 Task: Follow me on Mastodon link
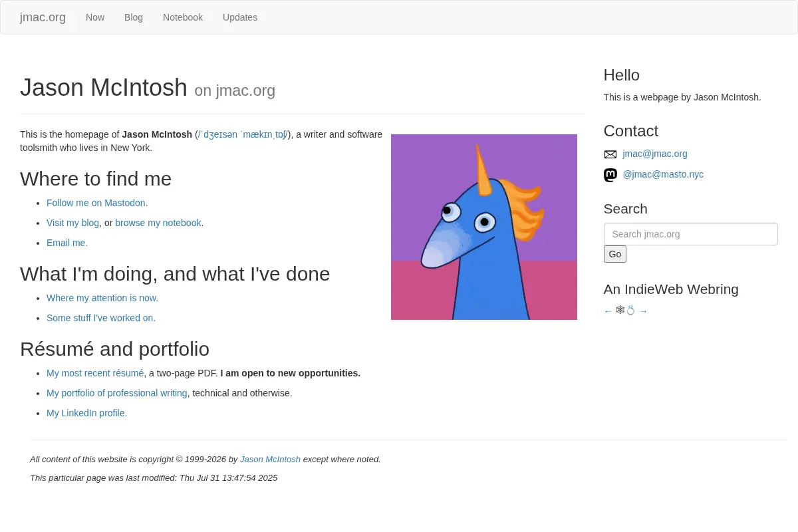point(97,203)
